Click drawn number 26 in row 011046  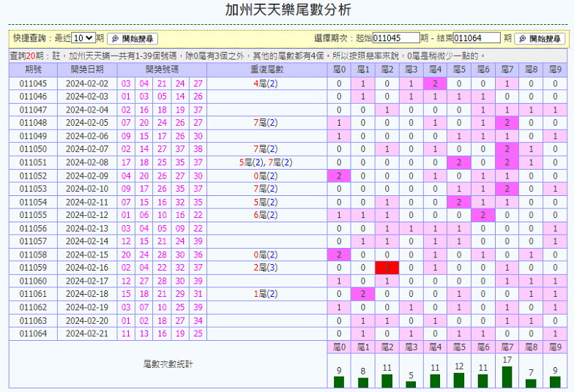(x=198, y=97)
